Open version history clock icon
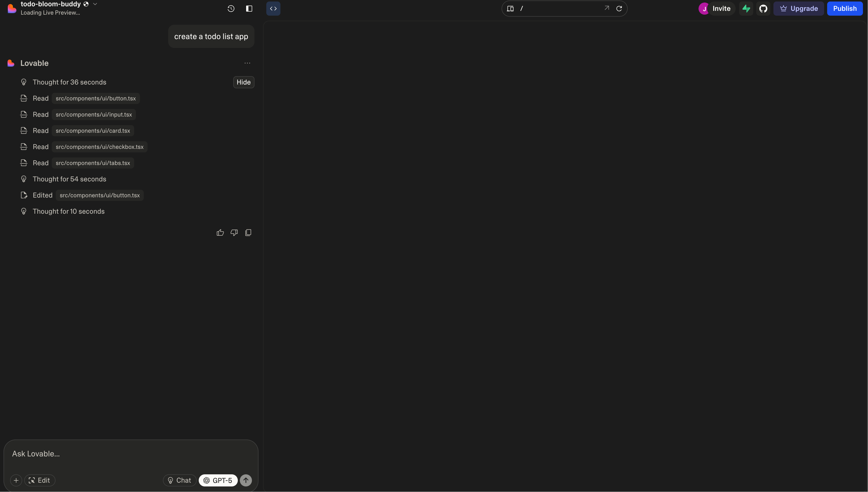The width and height of the screenshot is (868, 492). [231, 8]
